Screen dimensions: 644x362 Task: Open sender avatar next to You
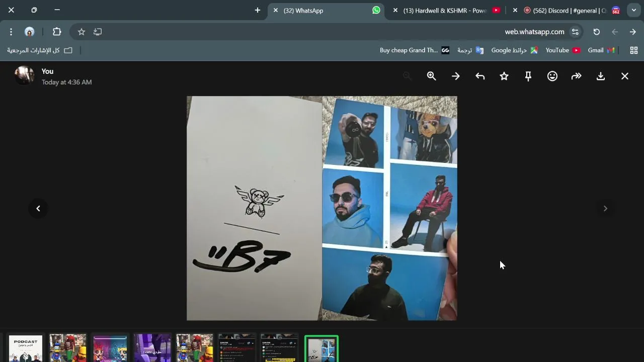24,75
